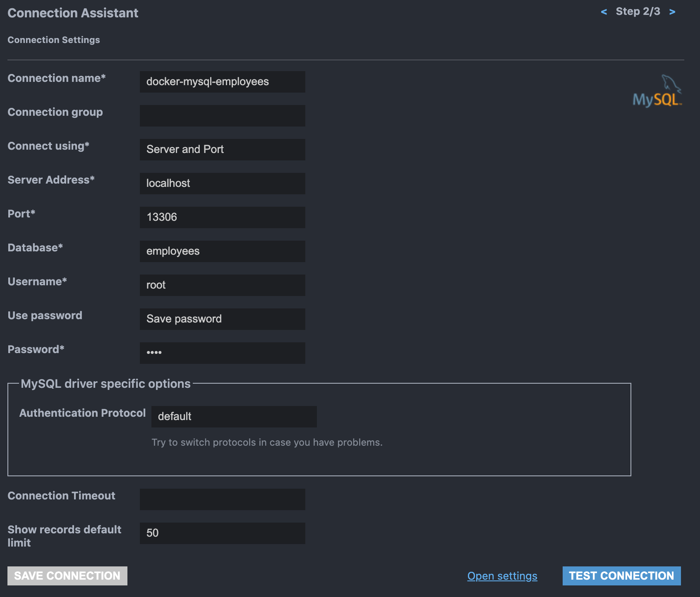Screen dimensions: 700x597
Task: Select the Database field showing employees
Action: point(222,251)
